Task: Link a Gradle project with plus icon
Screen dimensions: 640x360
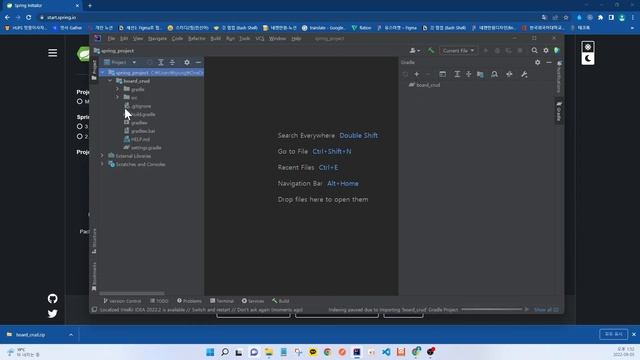Action: (417, 74)
